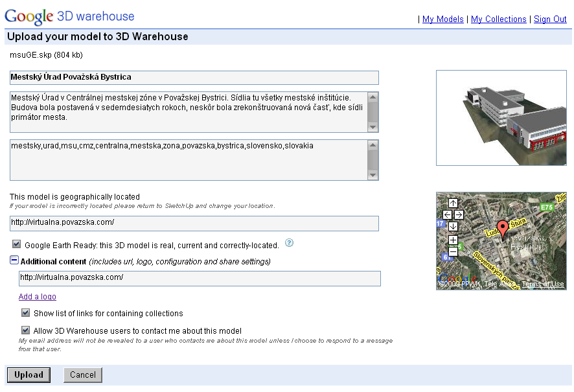Image resolution: width=574 pixels, height=392 pixels.
Task: Edit the tags text area
Action: 189,160
